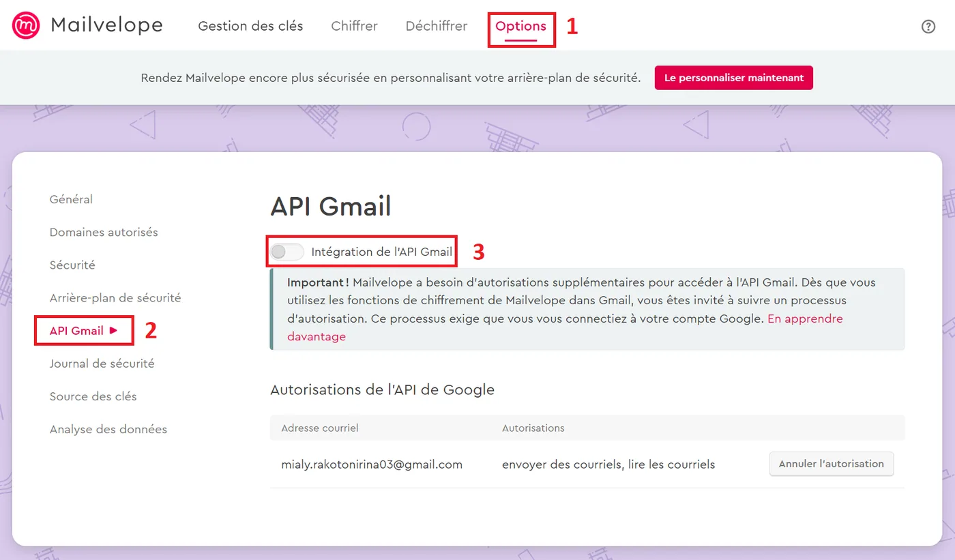Click the Autorisations column header

533,428
